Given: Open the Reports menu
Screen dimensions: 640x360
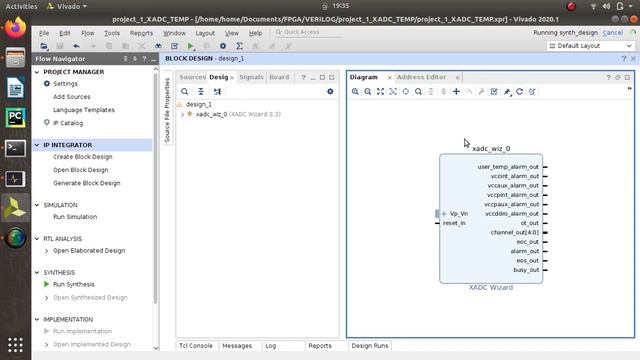Looking at the screenshot, I should [141, 33].
